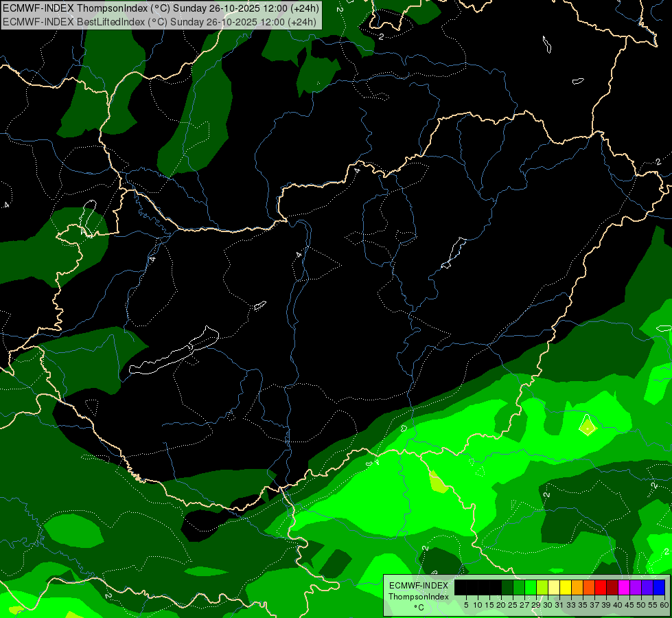Click the legend scale value 55
Image resolution: width=672 pixels, height=618 pixels.
653,605
